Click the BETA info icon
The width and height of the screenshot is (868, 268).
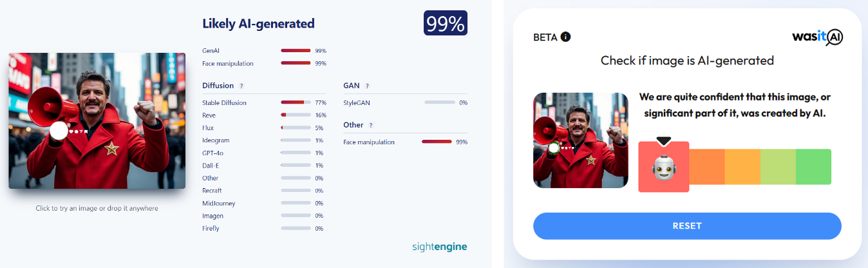(x=565, y=37)
